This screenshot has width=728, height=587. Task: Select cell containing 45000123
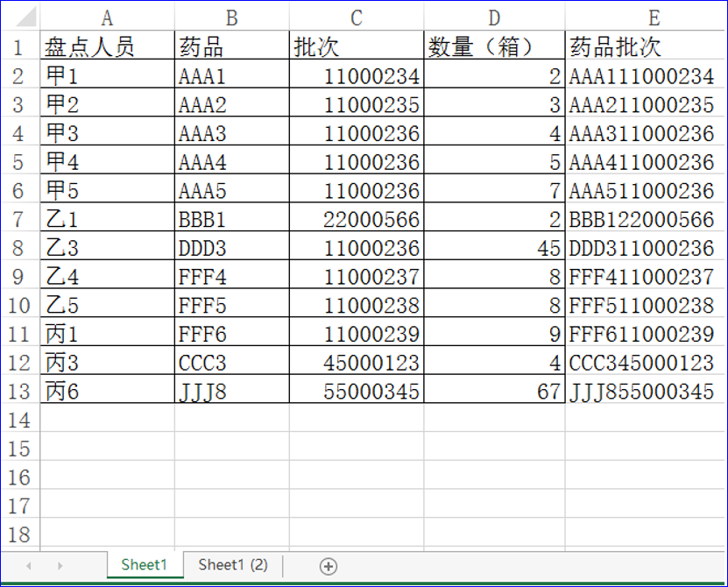(x=357, y=362)
